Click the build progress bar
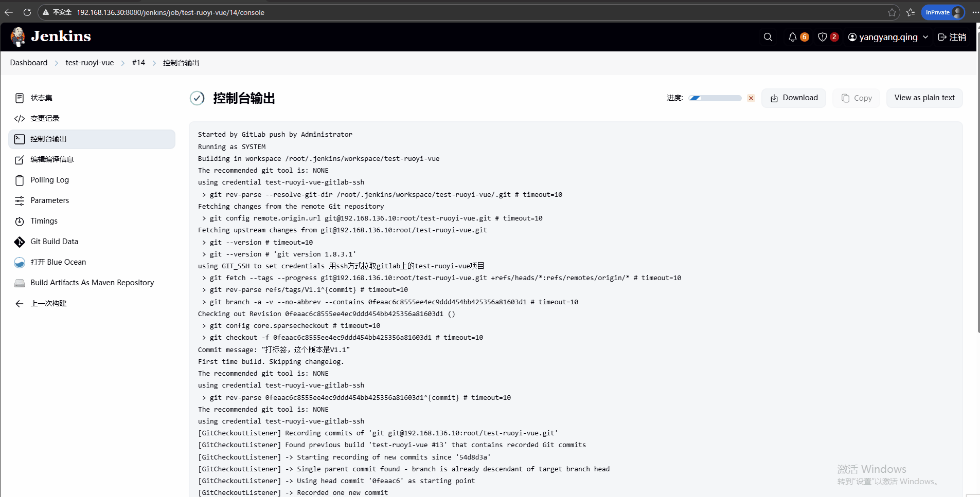Screen dimensions: 980x497 click(x=715, y=98)
